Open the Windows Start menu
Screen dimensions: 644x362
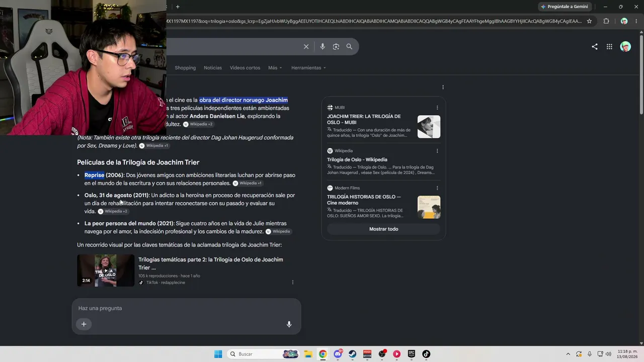click(218, 354)
